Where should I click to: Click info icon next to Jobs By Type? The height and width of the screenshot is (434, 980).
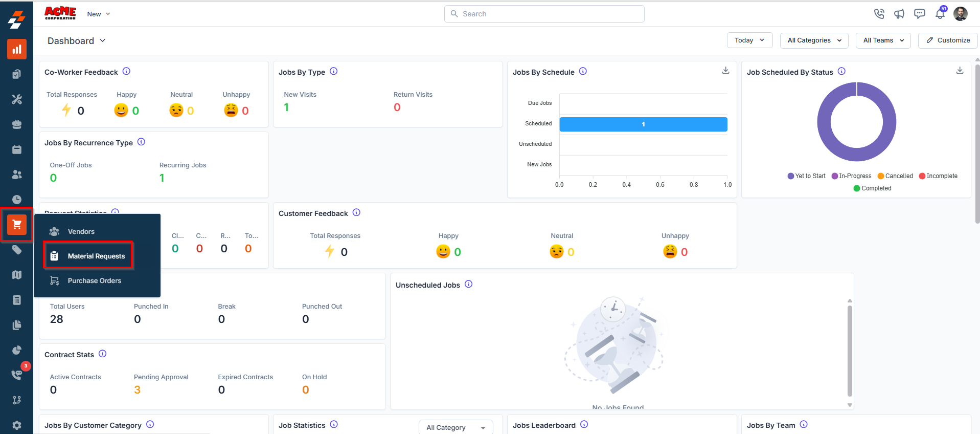[333, 71]
